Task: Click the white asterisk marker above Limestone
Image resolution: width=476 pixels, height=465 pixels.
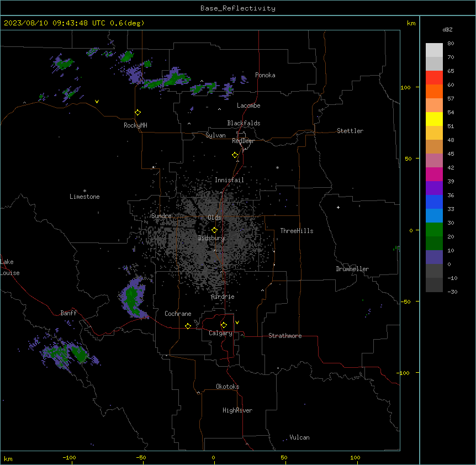Action: tap(84, 191)
